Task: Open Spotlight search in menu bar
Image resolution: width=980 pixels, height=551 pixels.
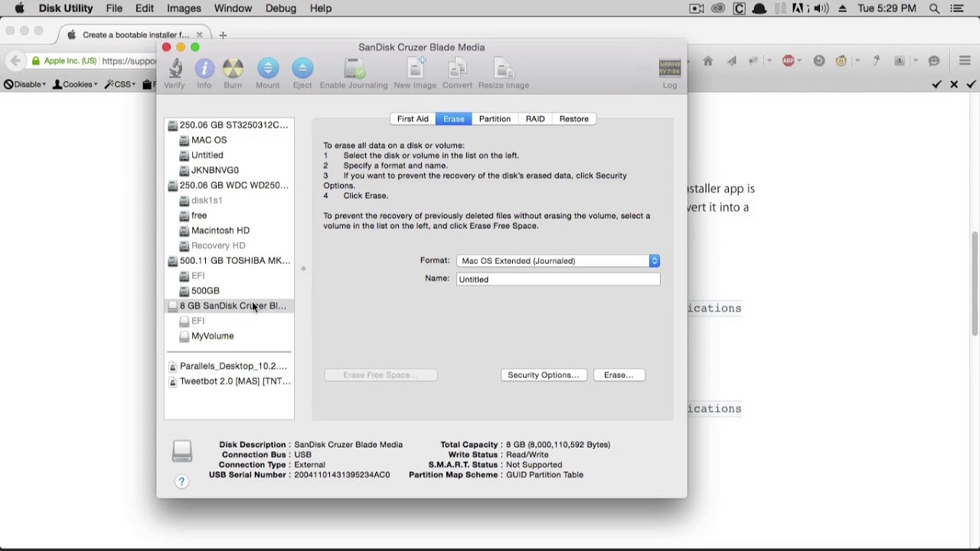Action: tap(934, 8)
